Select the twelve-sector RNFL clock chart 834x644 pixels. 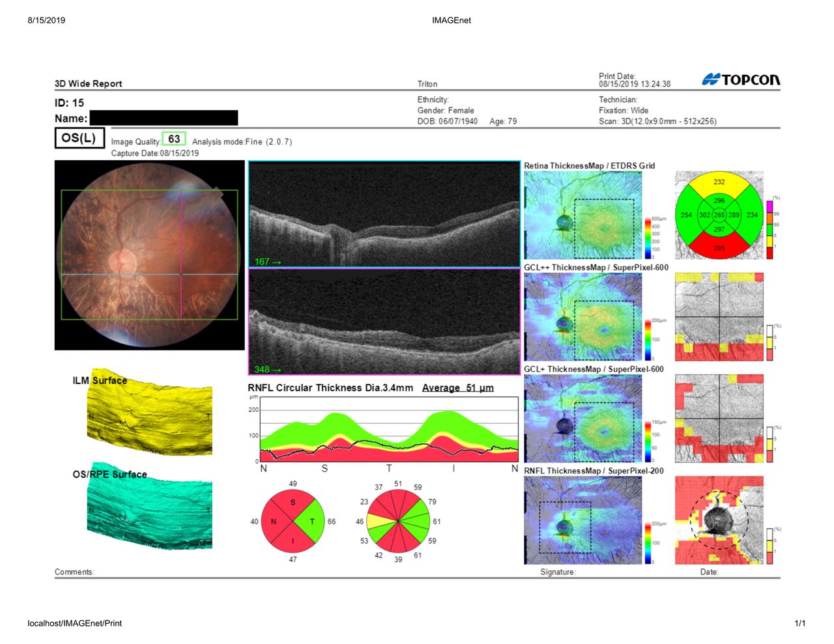pyautogui.click(x=398, y=522)
